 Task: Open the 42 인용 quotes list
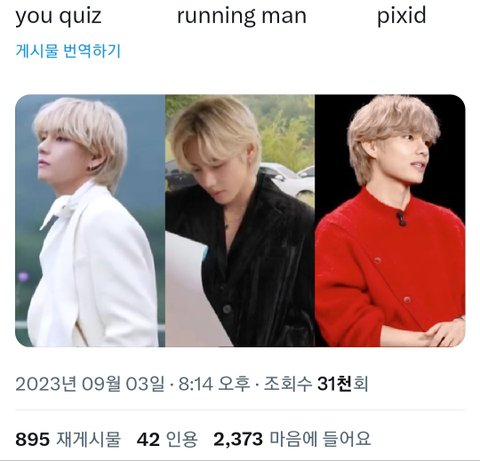[167, 439]
